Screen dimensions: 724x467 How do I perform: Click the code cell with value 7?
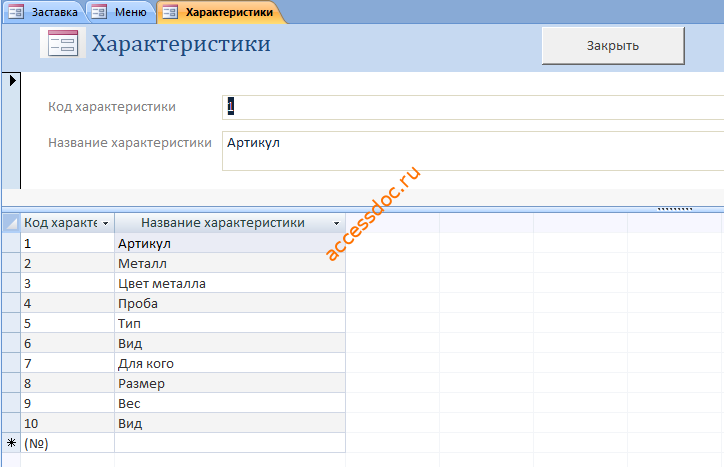[x=67, y=364]
